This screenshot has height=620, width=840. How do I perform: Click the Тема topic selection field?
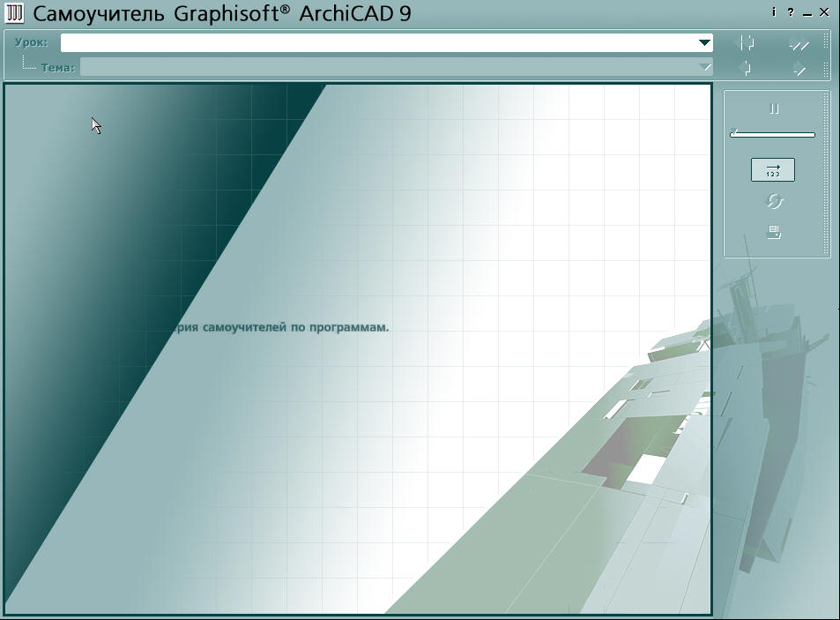(x=397, y=67)
